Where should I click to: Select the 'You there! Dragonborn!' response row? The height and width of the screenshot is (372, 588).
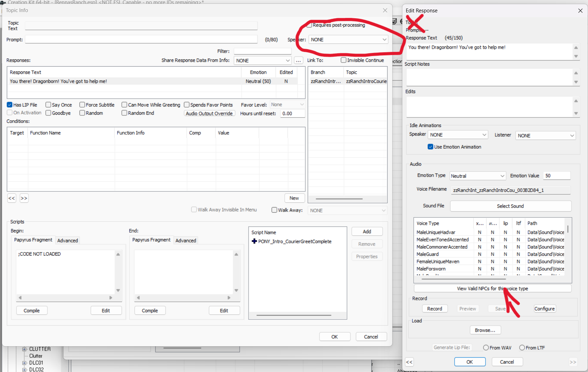click(x=152, y=81)
